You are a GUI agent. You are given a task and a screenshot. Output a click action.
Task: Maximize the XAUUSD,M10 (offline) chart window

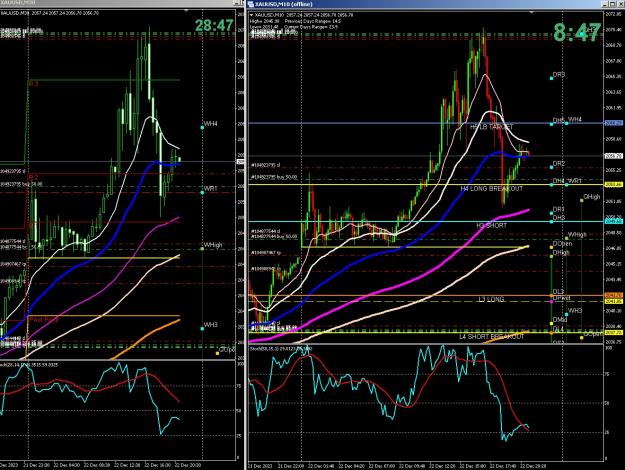pyautogui.click(x=613, y=4)
